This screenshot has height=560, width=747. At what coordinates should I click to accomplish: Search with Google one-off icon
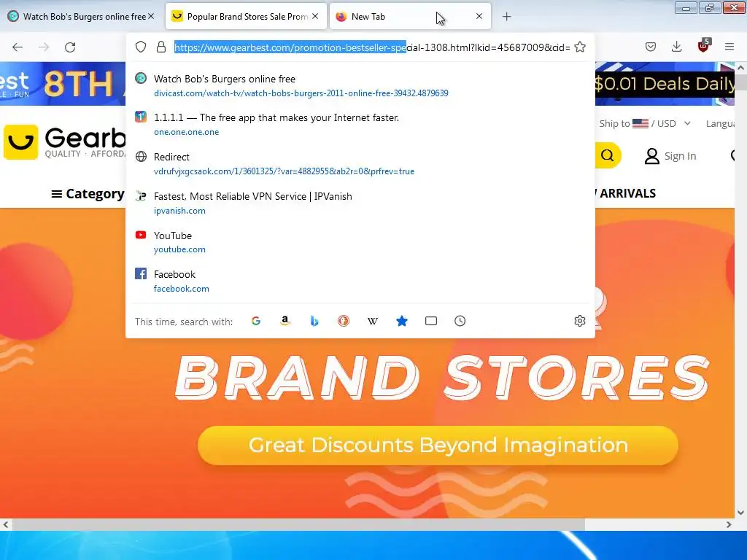point(256,321)
